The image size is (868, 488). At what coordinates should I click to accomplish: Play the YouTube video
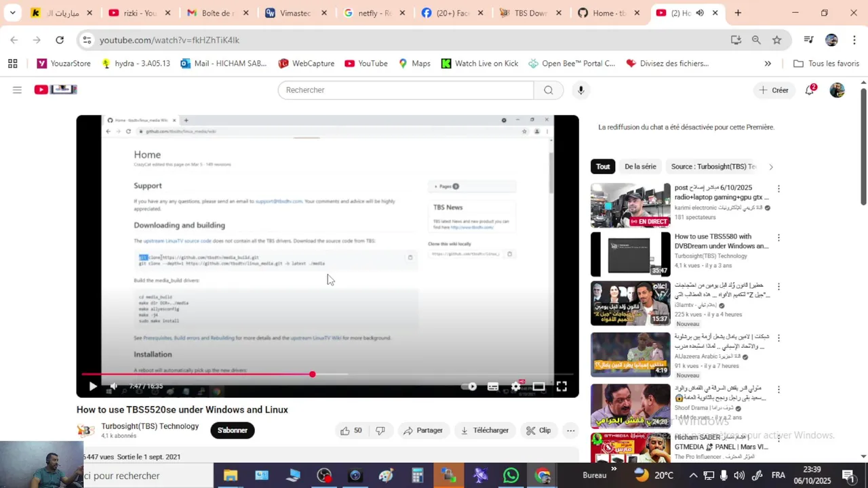(x=93, y=386)
